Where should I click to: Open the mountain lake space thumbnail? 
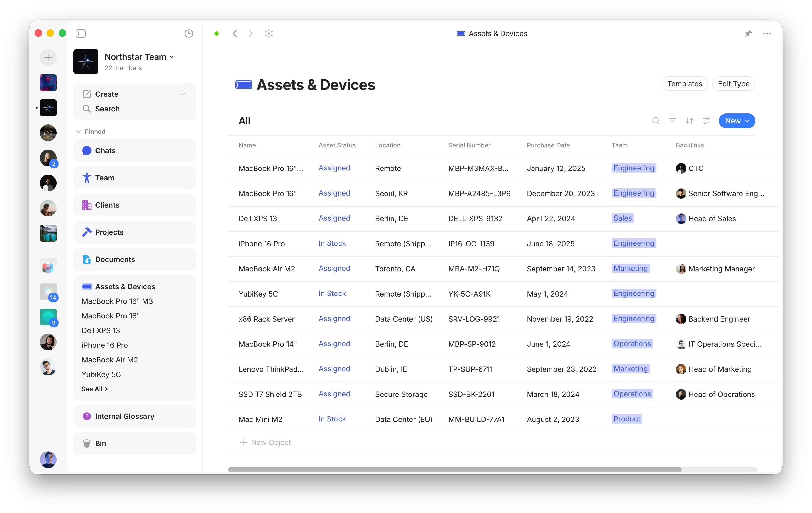tap(48, 233)
